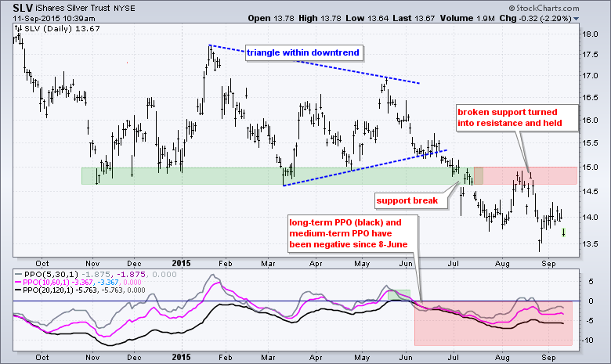Click the 'triangle within downtrend' annotation
611x364 pixels.
click(303, 52)
